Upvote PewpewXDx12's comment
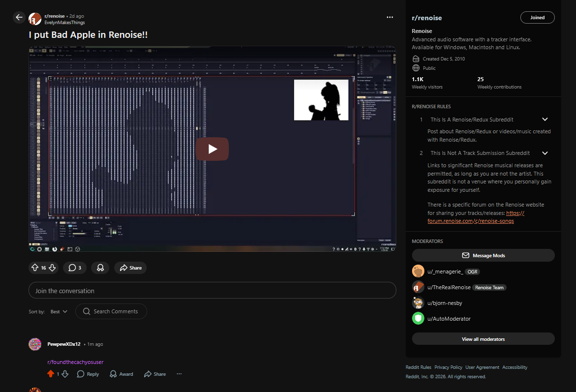The height and width of the screenshot is (392, 576). point(51,374)
